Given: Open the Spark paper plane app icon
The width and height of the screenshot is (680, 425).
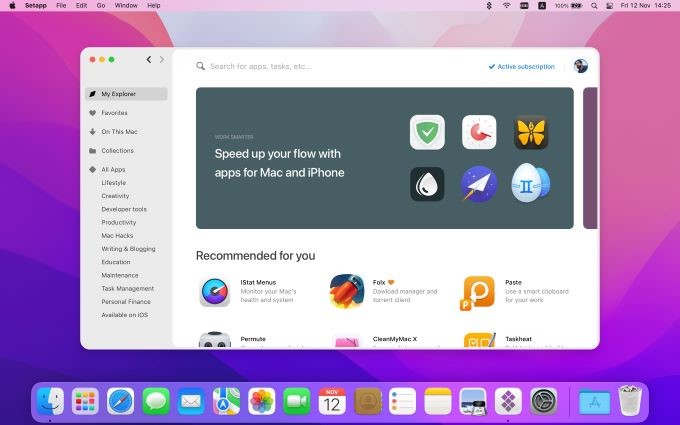Looking at the screenshot, I should click(x=479, y=184).
